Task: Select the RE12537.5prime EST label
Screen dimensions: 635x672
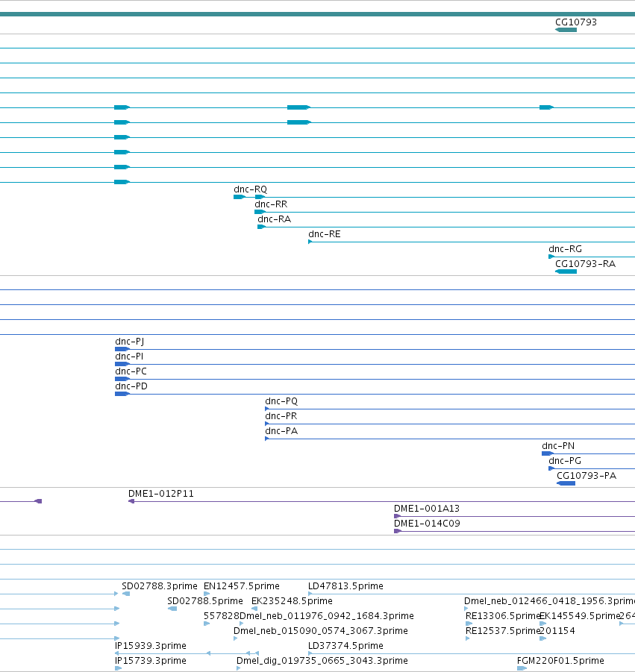Action: tap(502, 631)
